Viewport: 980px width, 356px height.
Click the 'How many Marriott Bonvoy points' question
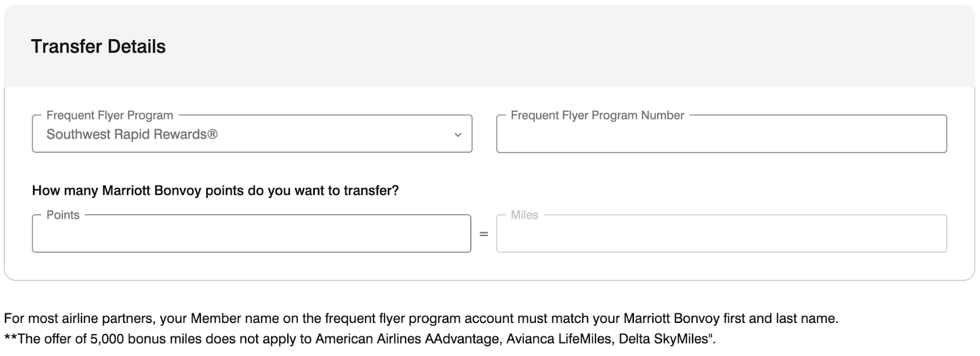(215, 191)
